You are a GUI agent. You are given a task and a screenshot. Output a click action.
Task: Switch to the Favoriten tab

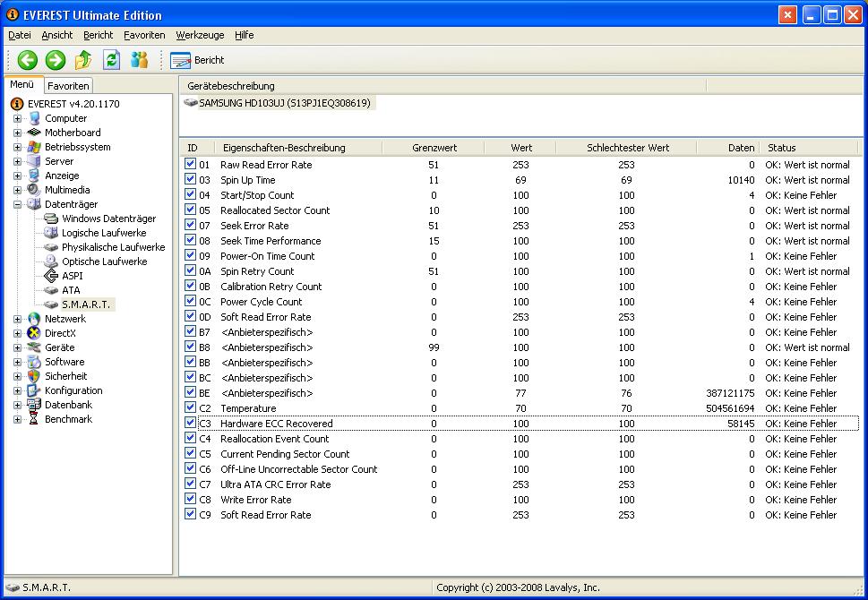(x=68, y=86)
